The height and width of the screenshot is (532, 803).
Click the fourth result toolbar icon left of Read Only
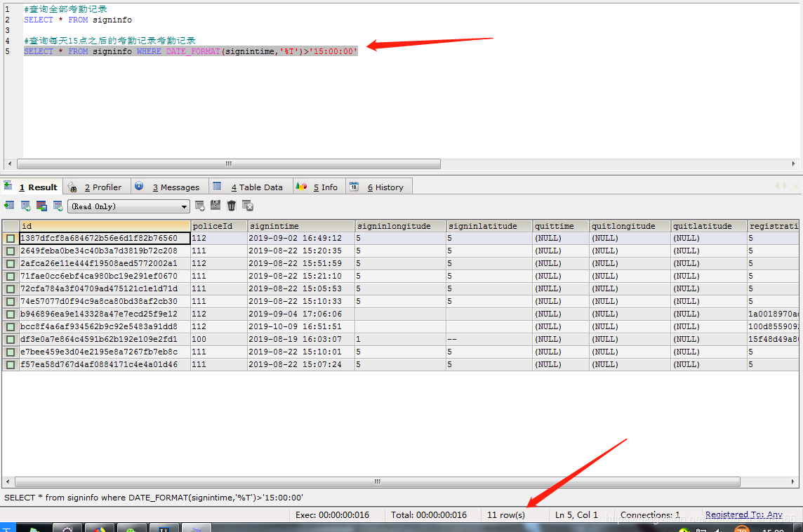click(x=58, y=206)
